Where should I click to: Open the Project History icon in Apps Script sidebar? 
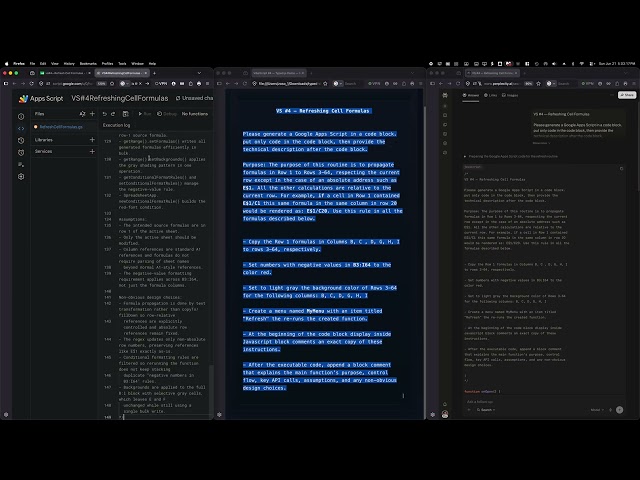[21, 140]
